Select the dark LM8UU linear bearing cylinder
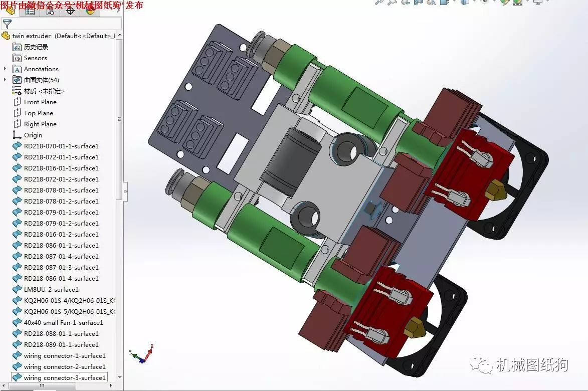The image size is (588, 391). (x=291, y=161)
